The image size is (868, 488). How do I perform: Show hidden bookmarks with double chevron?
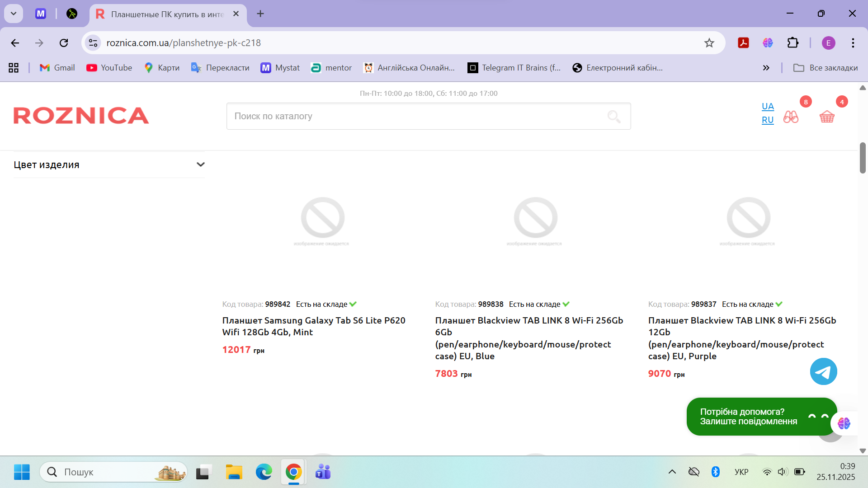coord(766,68)
